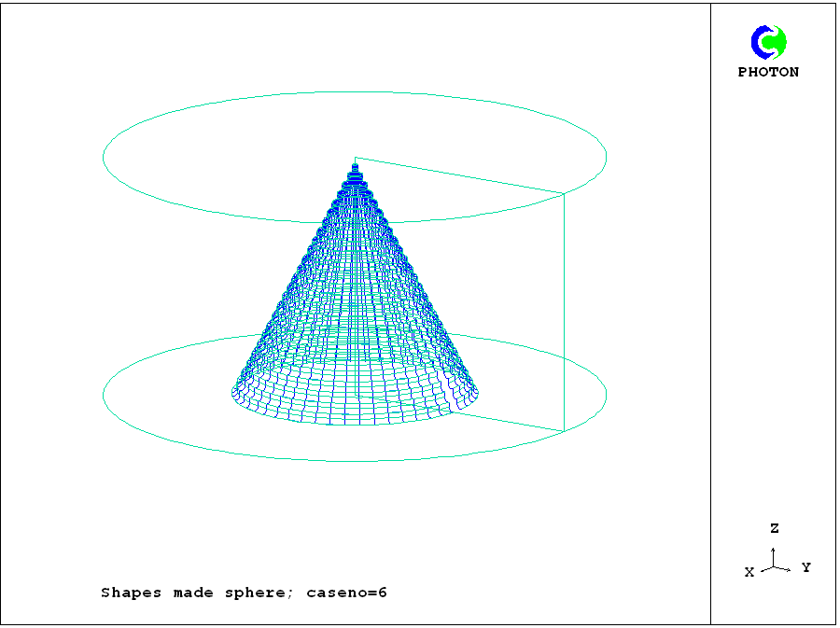The image size is (840, 628).
Task: Select the Z axis label on the triad
Action: pos(774,528)
